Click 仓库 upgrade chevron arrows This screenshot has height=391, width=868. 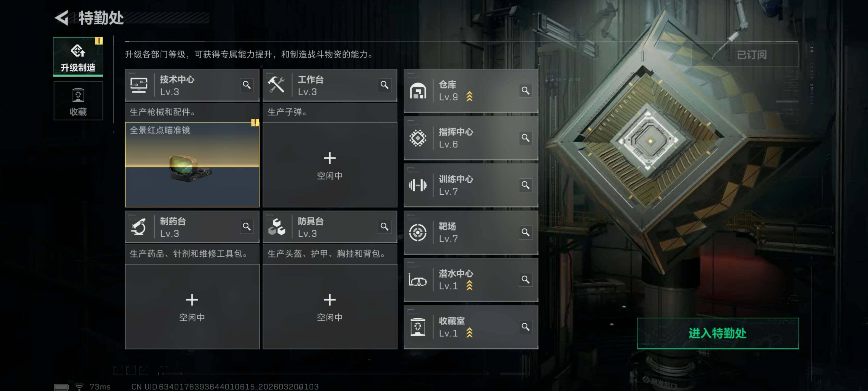(469, 97)
